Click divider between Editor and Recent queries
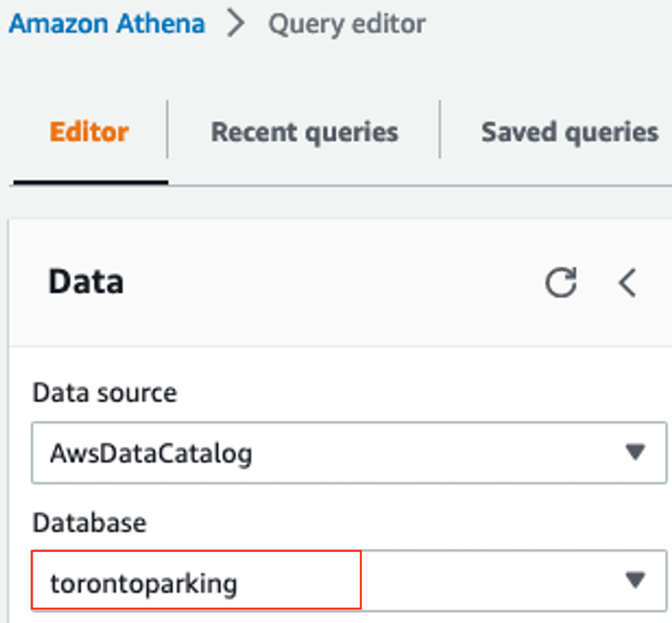This screenshot has width=672, height=623. [167, 130]
